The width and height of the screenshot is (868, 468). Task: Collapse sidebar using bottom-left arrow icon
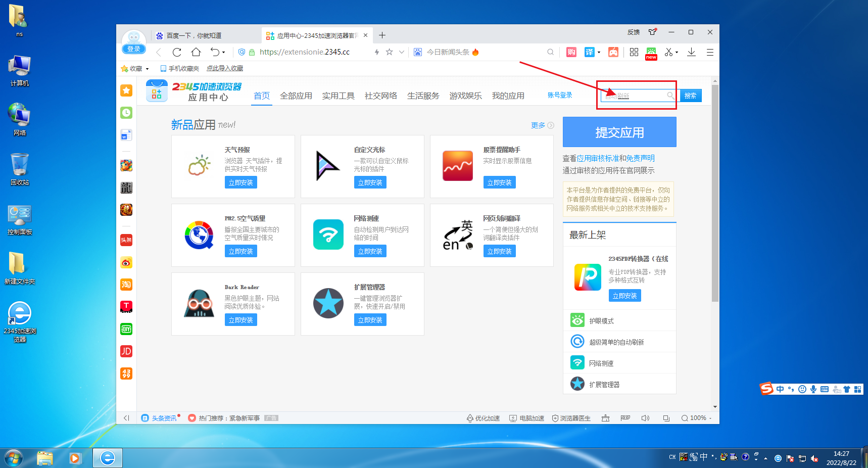[126, 418]
